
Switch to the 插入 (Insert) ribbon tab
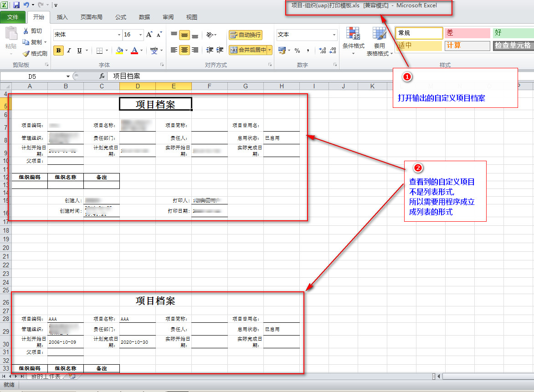(x=62, y=17)
